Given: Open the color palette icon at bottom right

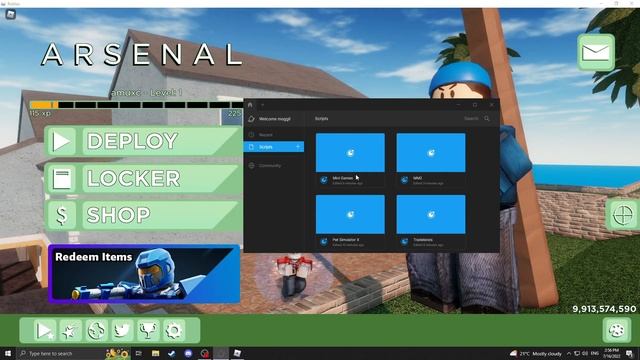Looking at the screenshot, I should tap(617, 330).
